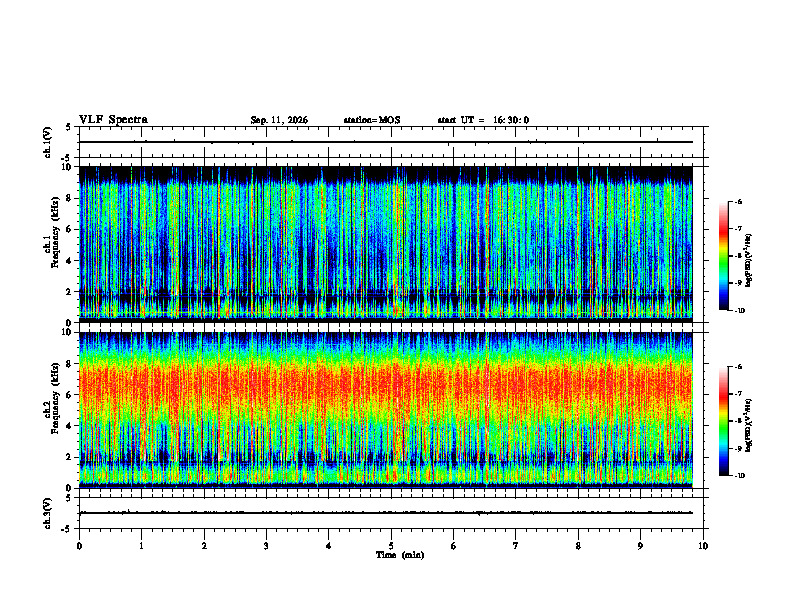Click the dark 2 kHz band in ch.1 spectrogram
792x612 pixels.
(386, 298)
